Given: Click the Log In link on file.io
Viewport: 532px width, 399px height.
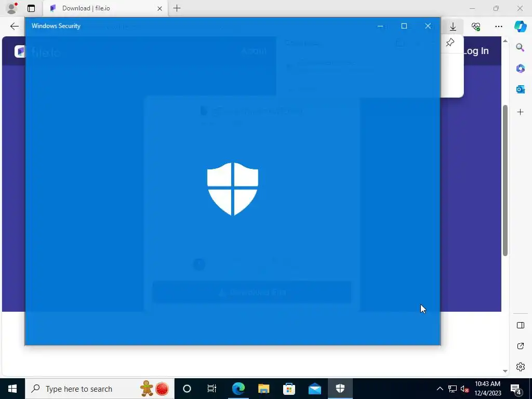Looking at the screenshot, I should (475, 51).
